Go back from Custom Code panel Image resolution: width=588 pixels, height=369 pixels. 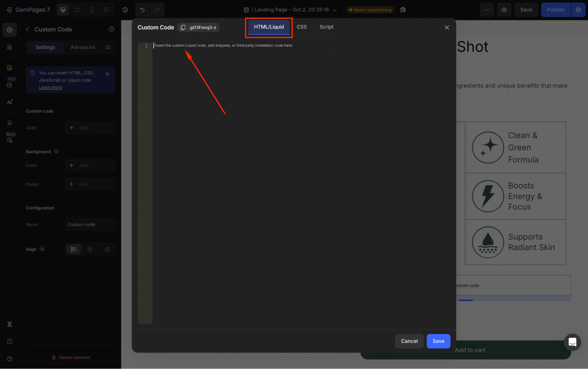coord(27,29)
